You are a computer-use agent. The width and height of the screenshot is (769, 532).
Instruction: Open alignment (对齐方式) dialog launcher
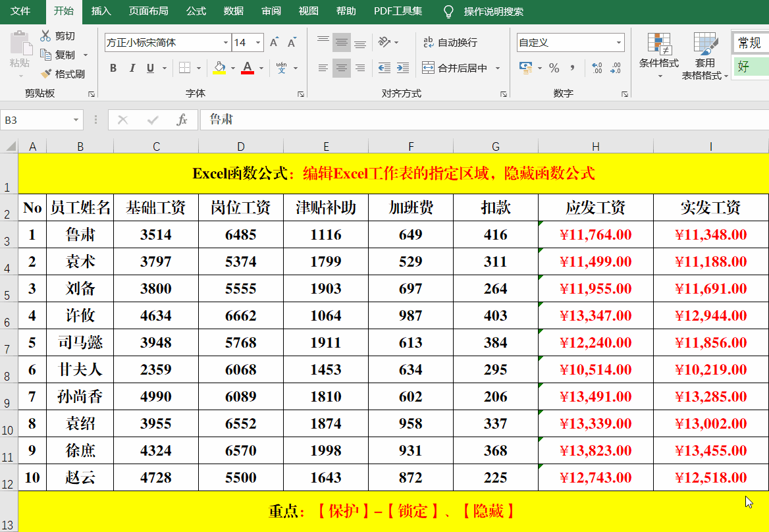503,94
